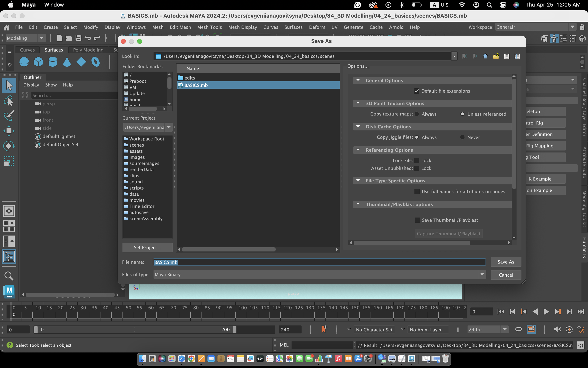This screenshot has height=368, width=588.
Task: Enable Asset Unpublished Lock checkbox
Action: (x=417, y=168)
